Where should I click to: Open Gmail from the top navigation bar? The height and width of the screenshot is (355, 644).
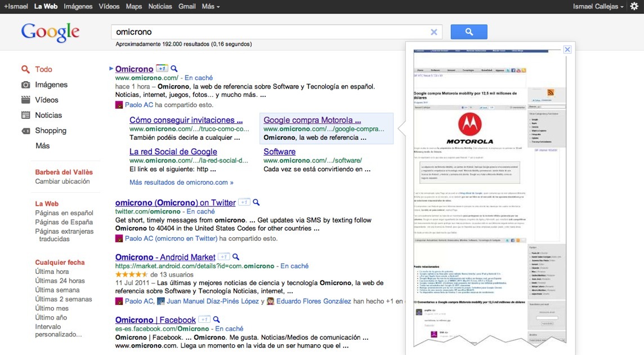187,6
